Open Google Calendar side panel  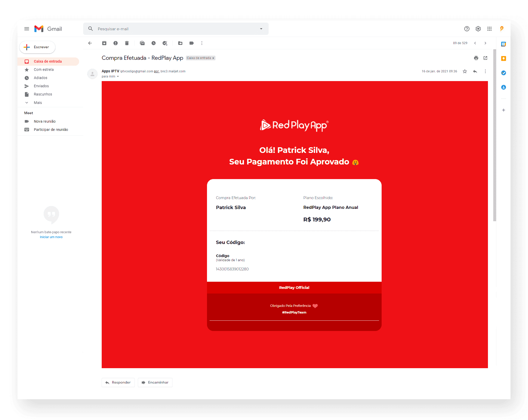504,44
